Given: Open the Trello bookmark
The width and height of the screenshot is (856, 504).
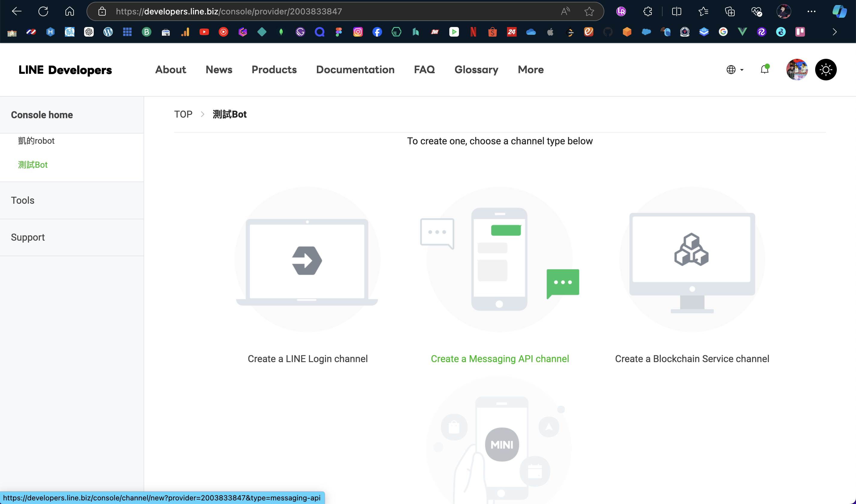Looking at the screenshot, I should (x=800, y=32).
